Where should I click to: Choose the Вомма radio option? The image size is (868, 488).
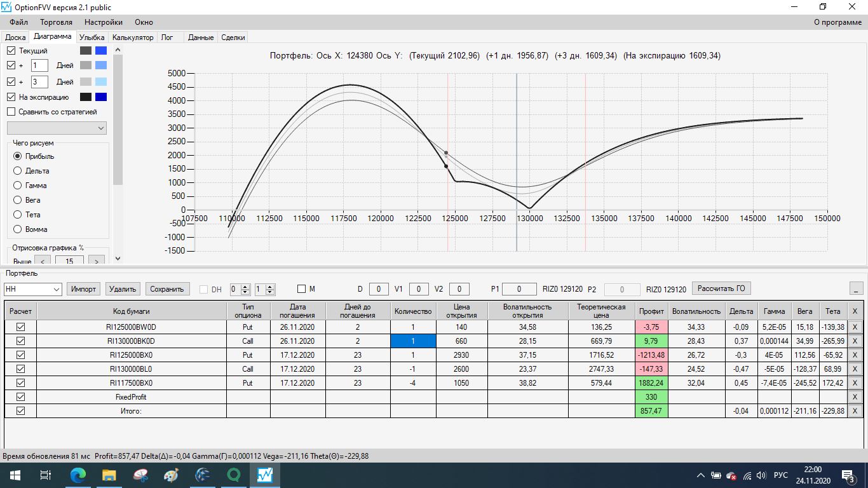coord(17,229)
